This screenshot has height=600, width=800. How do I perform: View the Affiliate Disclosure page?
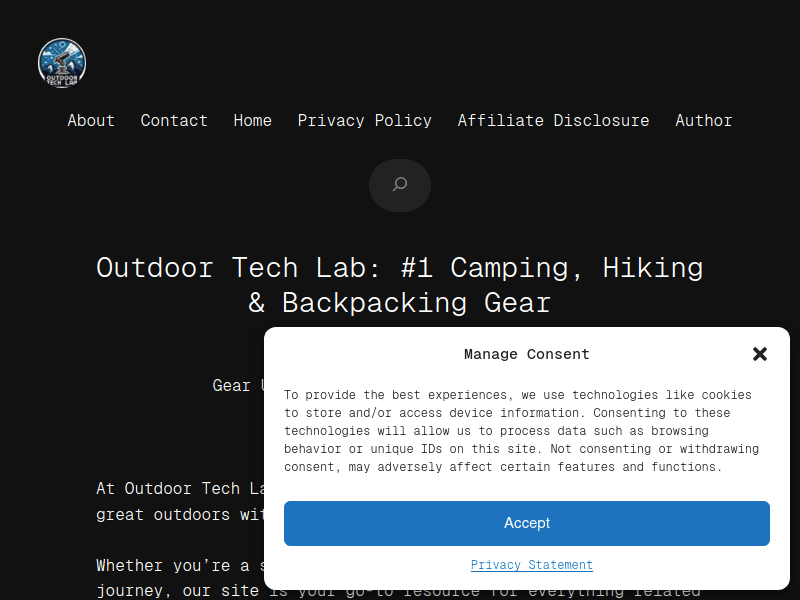553,120
